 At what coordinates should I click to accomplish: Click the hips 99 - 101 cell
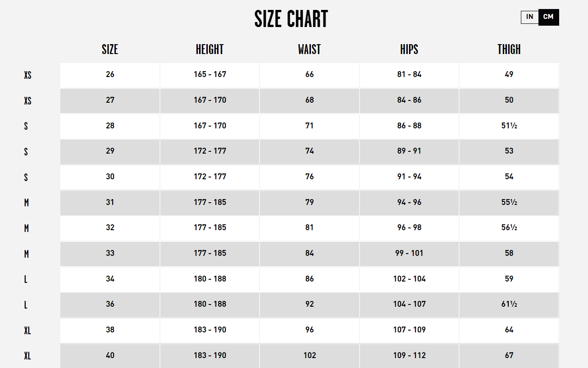click(x=409, y=254)
